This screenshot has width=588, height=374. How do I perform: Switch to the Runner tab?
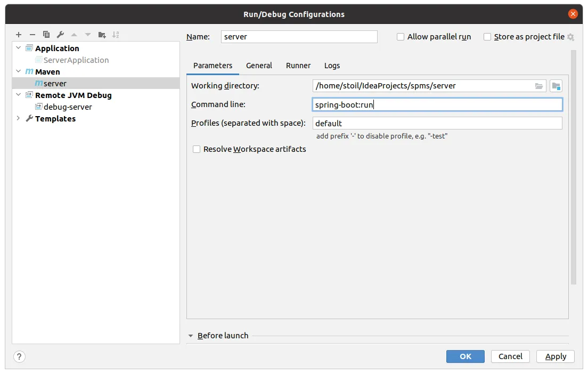click(298, 66)
